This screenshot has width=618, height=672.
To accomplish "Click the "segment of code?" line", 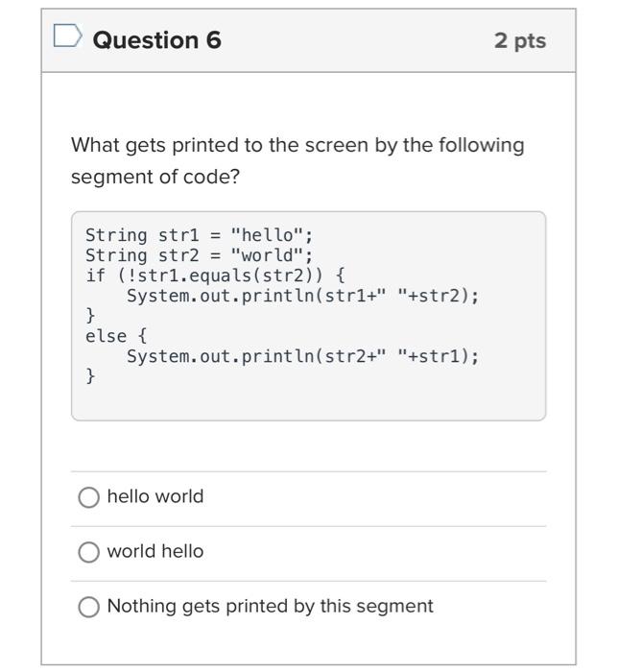I will (154, 178).
